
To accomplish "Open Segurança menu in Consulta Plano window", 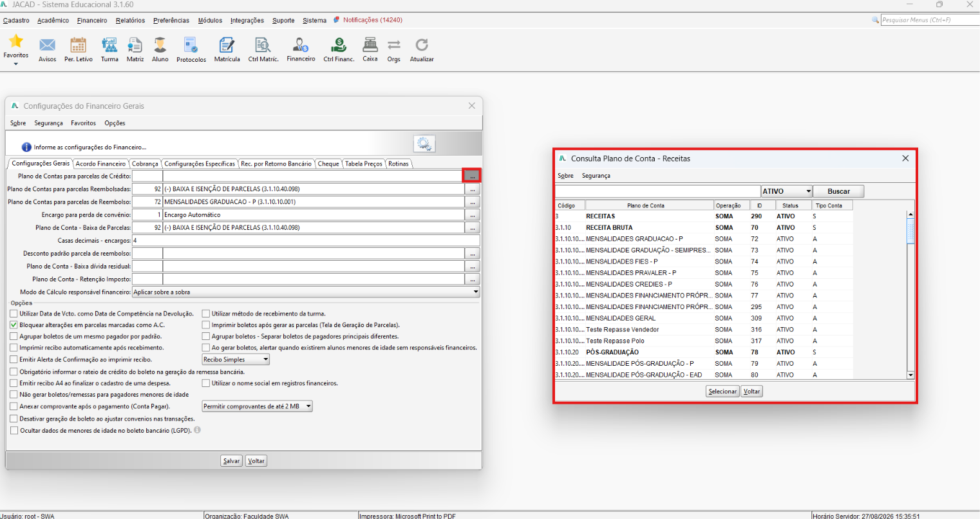I will coord(596,175).
